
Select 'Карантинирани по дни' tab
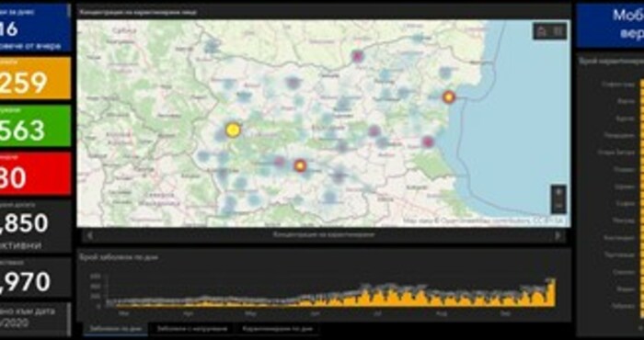277,329
